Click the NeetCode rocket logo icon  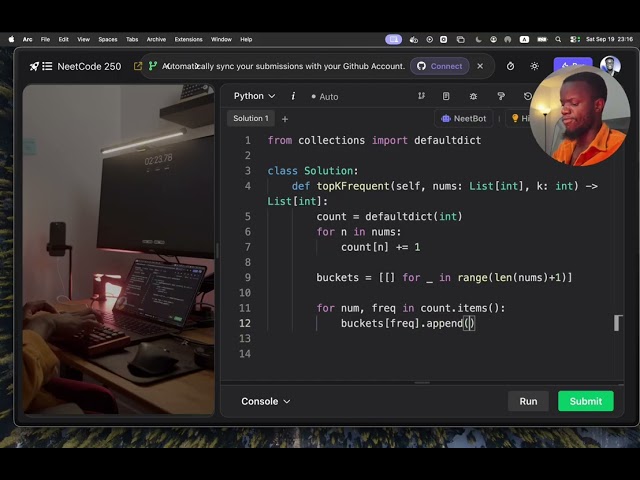34,66
